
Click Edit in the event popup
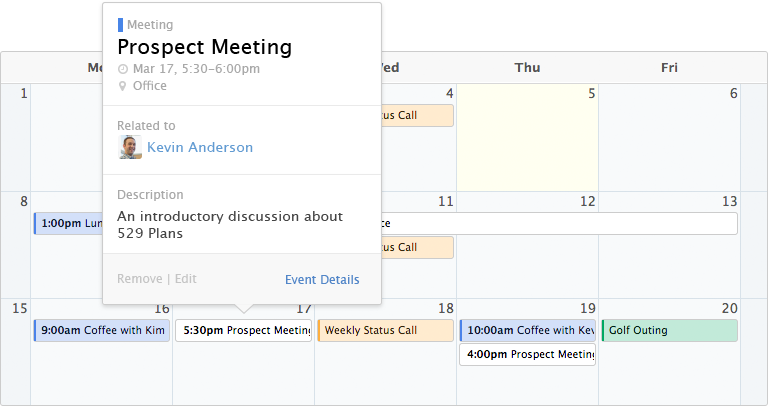186,279
